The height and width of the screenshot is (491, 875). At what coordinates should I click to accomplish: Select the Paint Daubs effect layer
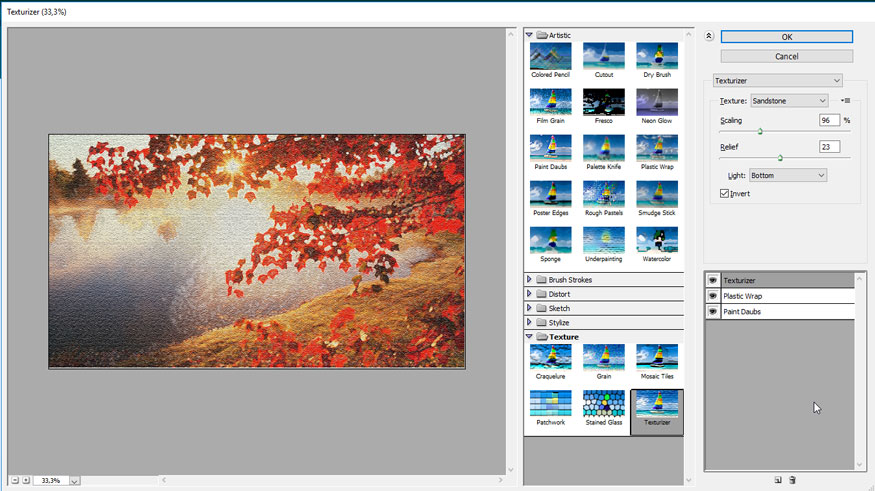(787, 312)
